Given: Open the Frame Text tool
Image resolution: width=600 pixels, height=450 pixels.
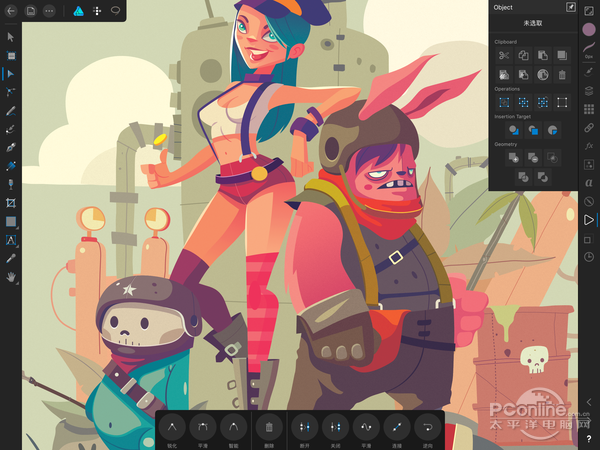Looking at the screenshot, I should click(x=11, y=240).
